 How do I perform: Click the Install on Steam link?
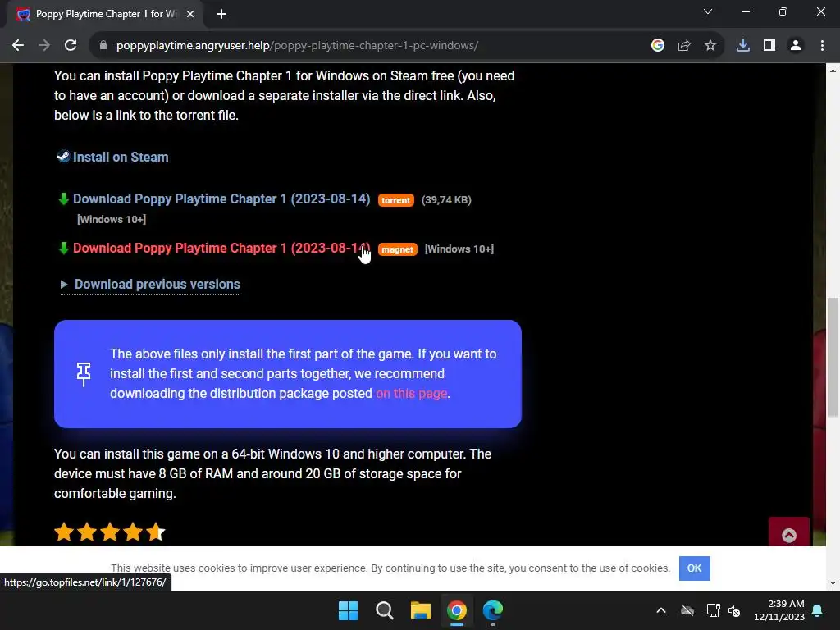pos(121,157)
